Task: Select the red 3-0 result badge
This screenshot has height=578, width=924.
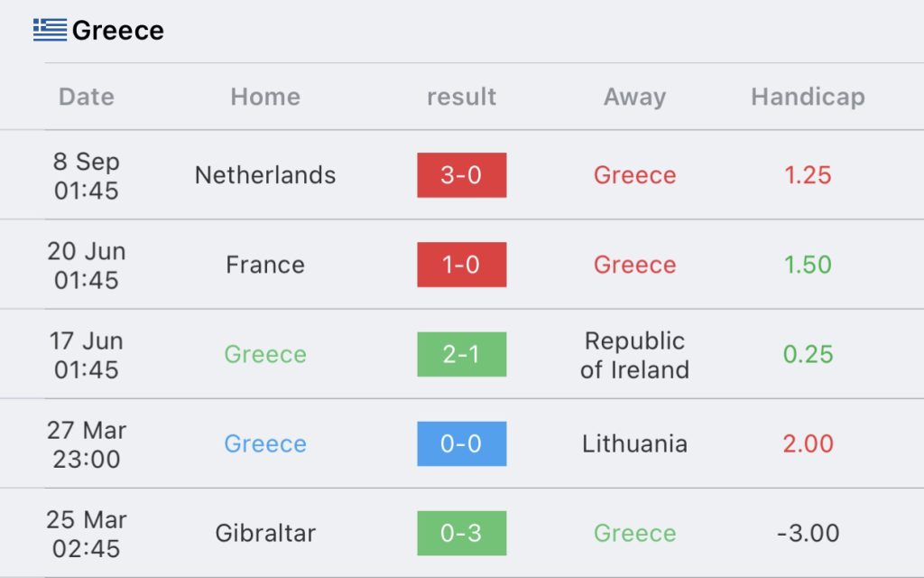Action: [x=461, y=175]
